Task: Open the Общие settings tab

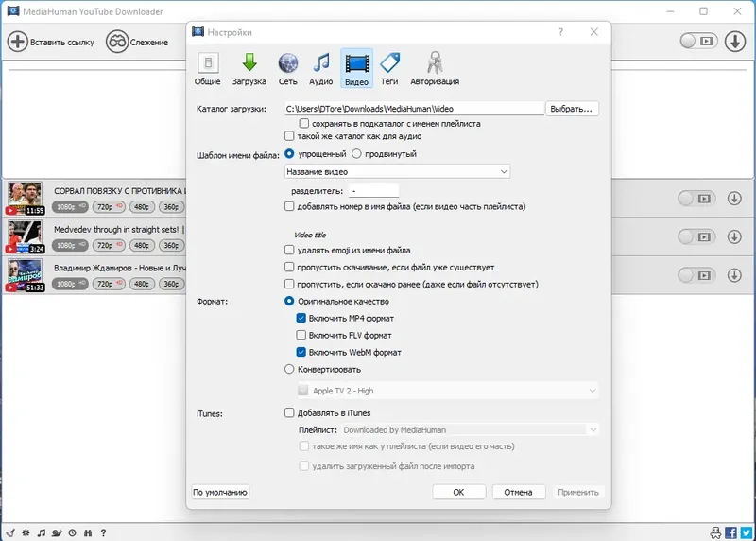Action: click(207, 68)
